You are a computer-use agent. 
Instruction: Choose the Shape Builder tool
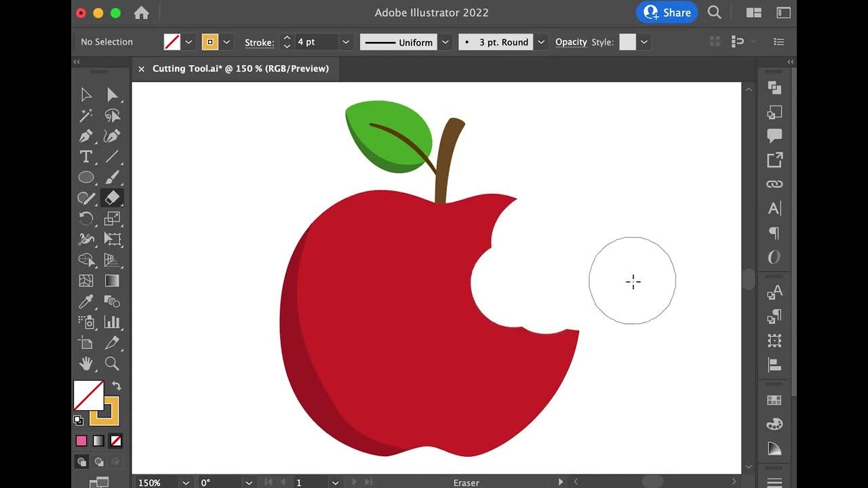[x=86, y=260]
